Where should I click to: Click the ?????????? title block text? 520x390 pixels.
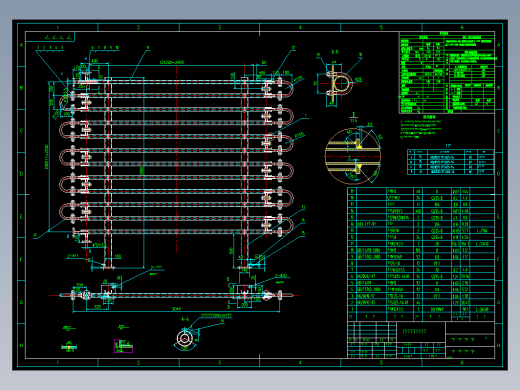[x=414, y=331]
